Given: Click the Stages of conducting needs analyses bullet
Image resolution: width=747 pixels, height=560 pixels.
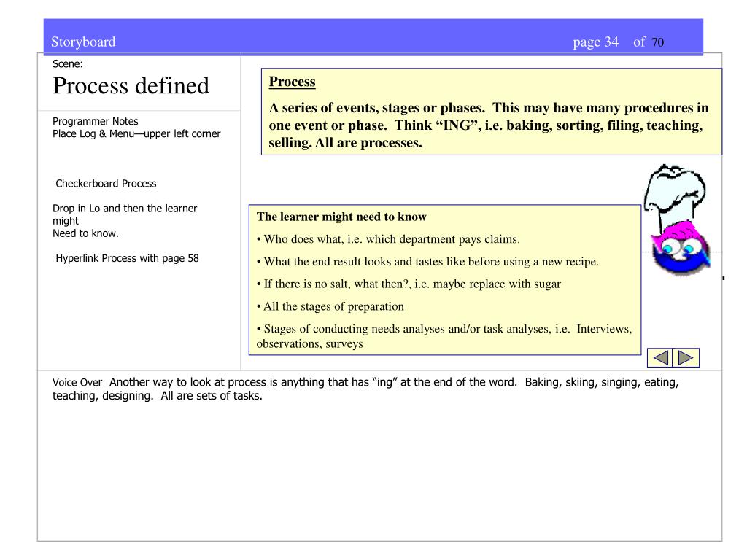Looking at the screenshot, I should [444, 336].
